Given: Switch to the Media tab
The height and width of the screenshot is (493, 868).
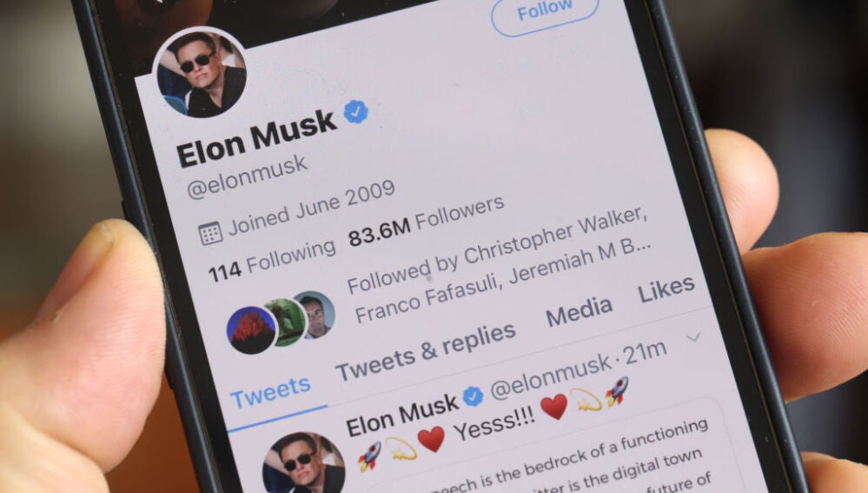Looking at the screenshot, I should [579, 311].
